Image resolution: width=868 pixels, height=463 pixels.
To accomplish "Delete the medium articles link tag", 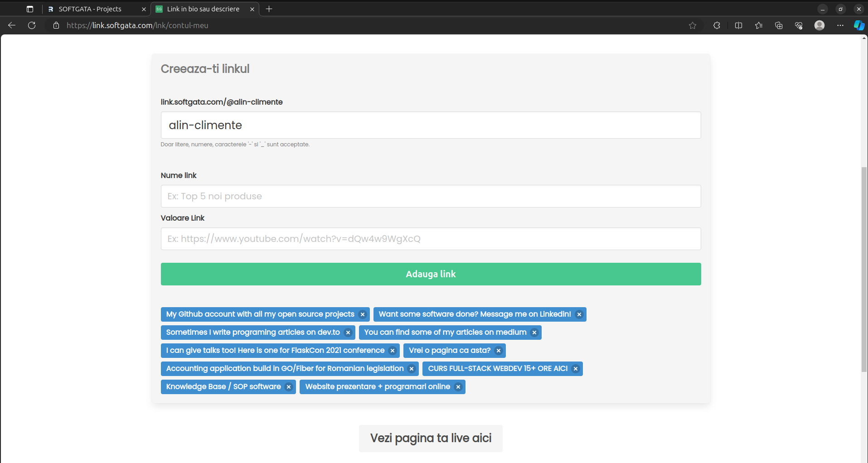I will (534, 333).
